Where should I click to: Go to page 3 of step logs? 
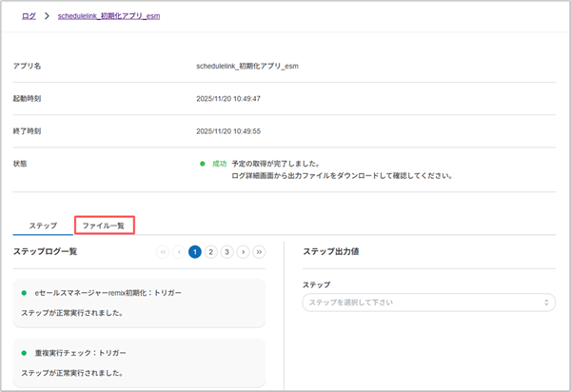pos(227,252)
